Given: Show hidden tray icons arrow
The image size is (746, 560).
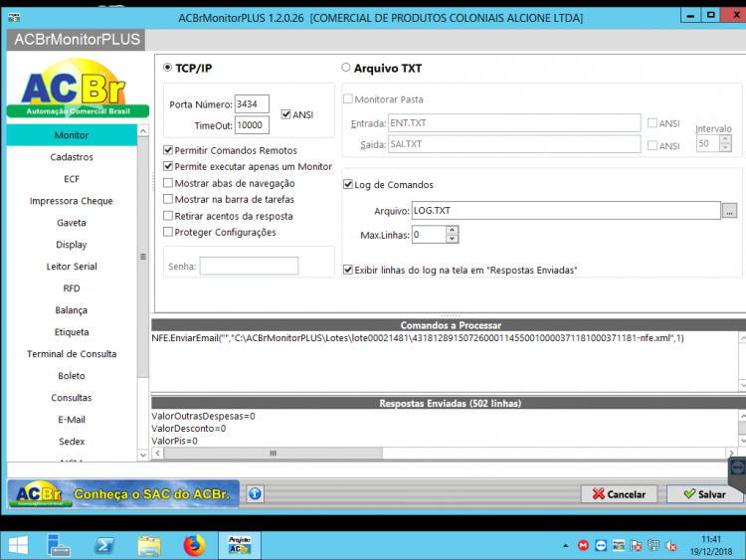Looking at the screenshot, I should [x=565, y=546].
